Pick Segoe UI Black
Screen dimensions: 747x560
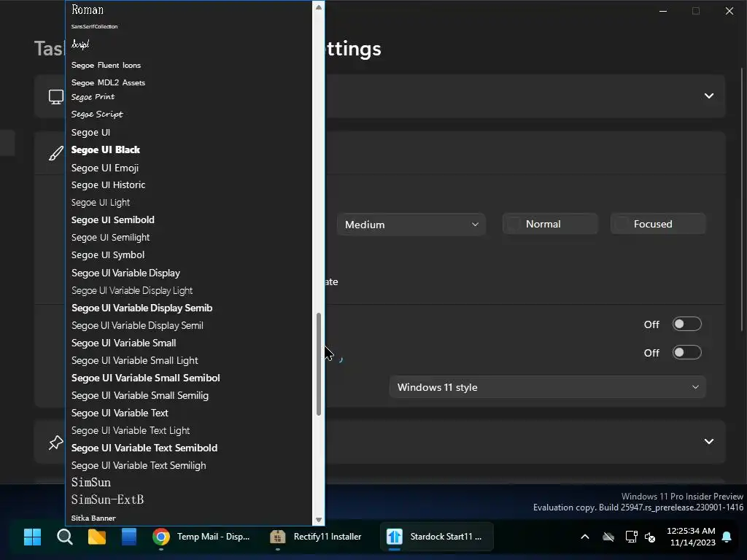click(189, 149)
